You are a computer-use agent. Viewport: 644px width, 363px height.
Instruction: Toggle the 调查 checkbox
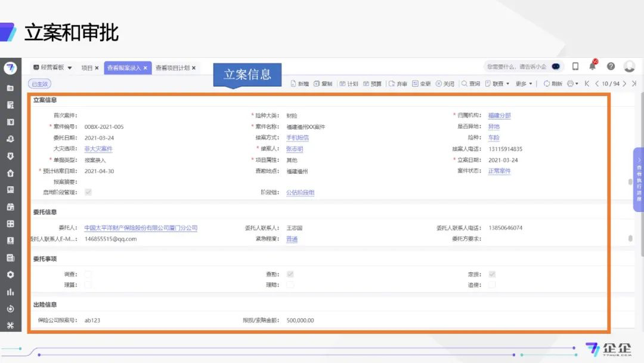coord(88,275)
